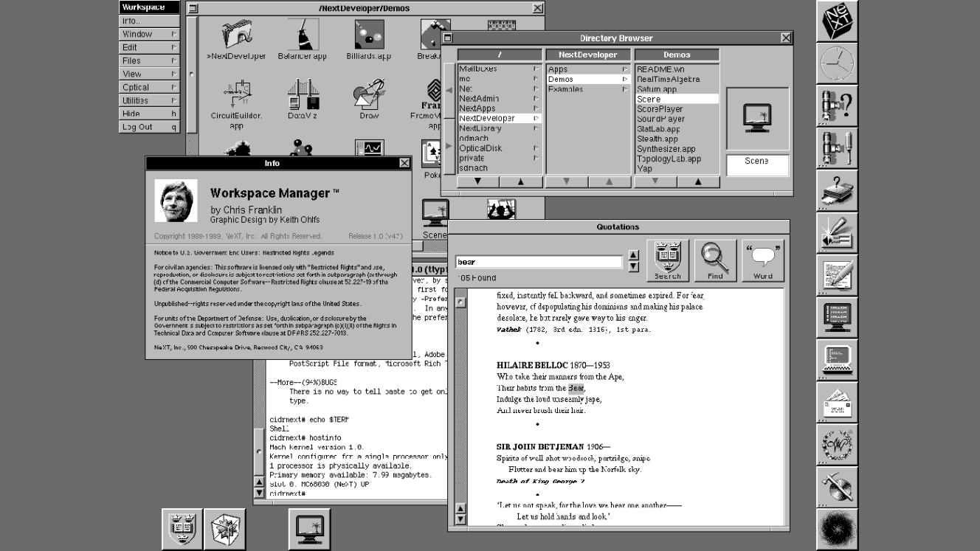The image size is (980, 551).
Task: Click the search field containing 'bear'
Action: 539,262
